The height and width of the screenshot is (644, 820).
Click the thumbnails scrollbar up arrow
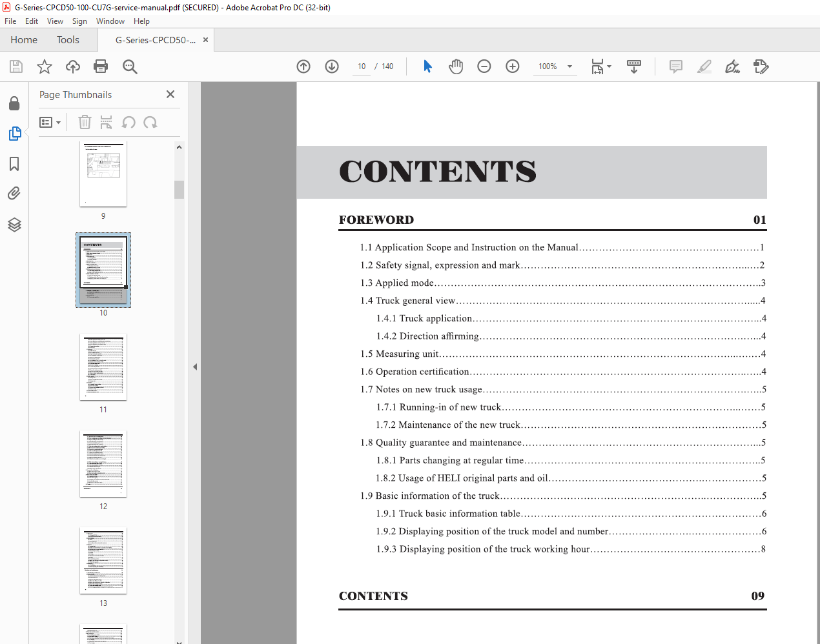click(179, 147)
